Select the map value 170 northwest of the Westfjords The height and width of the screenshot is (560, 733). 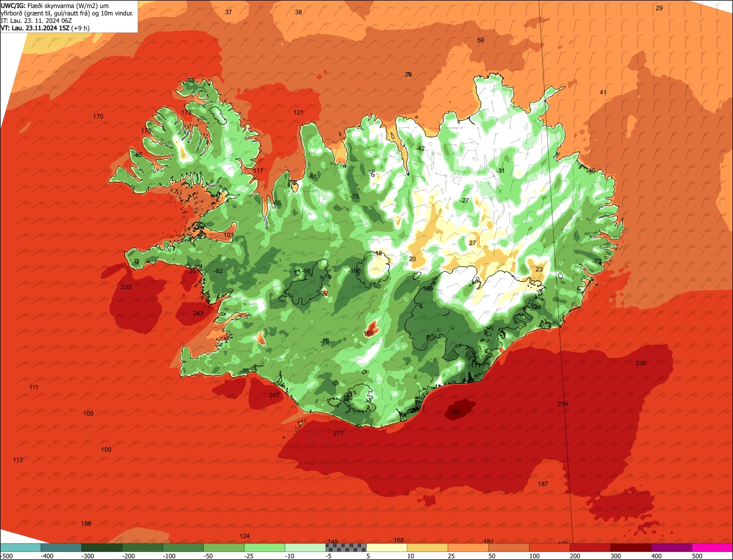pyautogui.click(x=98, y=116)
